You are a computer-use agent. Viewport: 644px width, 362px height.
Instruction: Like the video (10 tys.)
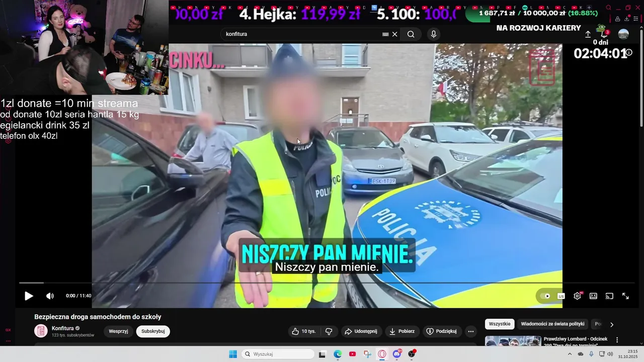[x=304, y=331]
